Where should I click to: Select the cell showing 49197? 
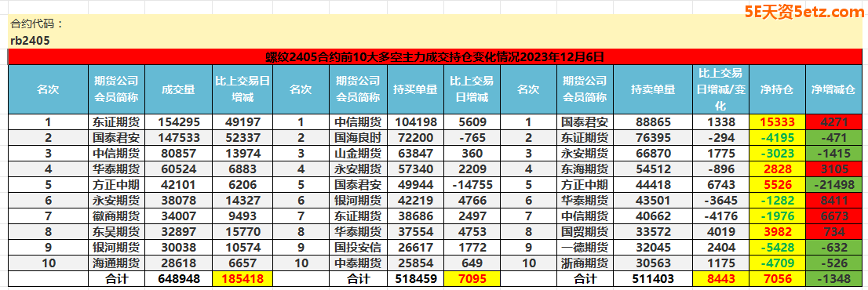pyautogui.click(x=243, y=122)
